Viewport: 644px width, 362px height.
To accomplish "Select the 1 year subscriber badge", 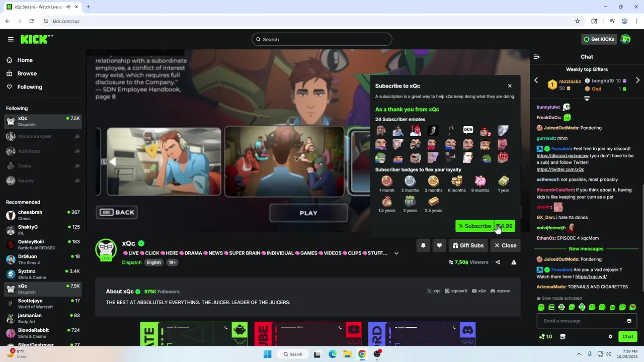I will pyautogui.click(x=503, y=184).
